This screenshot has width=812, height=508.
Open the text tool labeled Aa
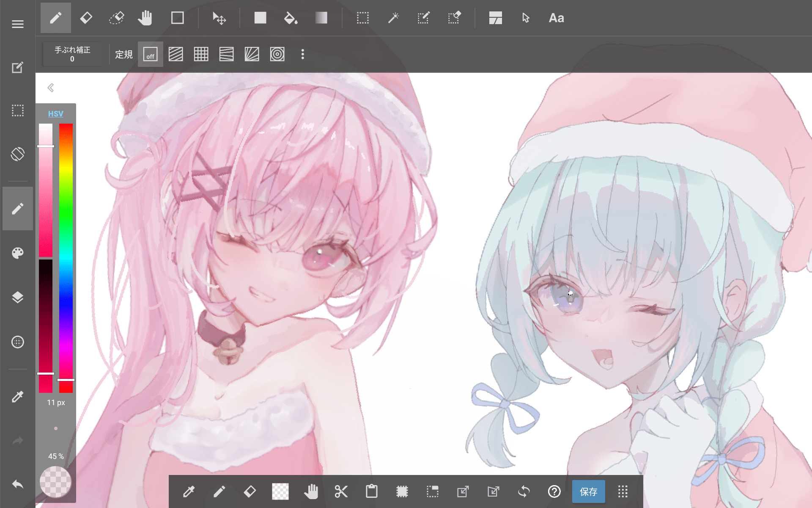[x=556, y=18]
